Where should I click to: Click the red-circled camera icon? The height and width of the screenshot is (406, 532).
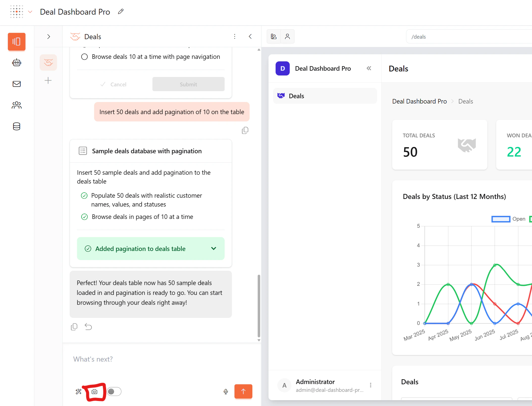(x=95, y=392)
